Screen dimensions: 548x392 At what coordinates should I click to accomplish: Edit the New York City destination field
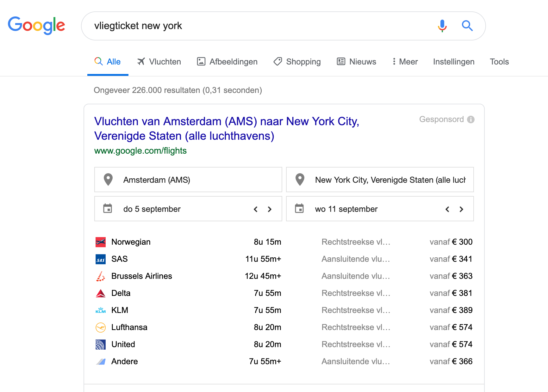coord(380,180)
